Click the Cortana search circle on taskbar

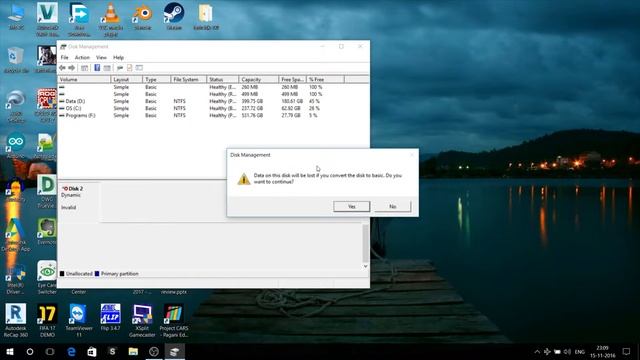[30, 351]
